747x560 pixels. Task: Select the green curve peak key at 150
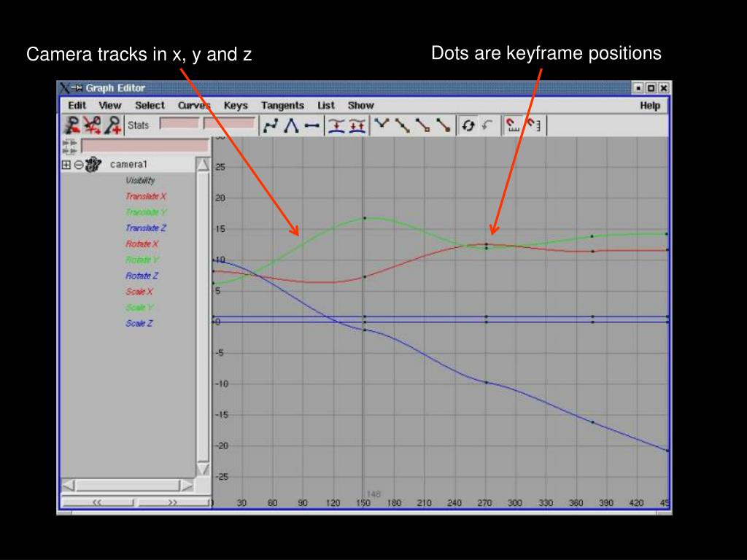365,218
